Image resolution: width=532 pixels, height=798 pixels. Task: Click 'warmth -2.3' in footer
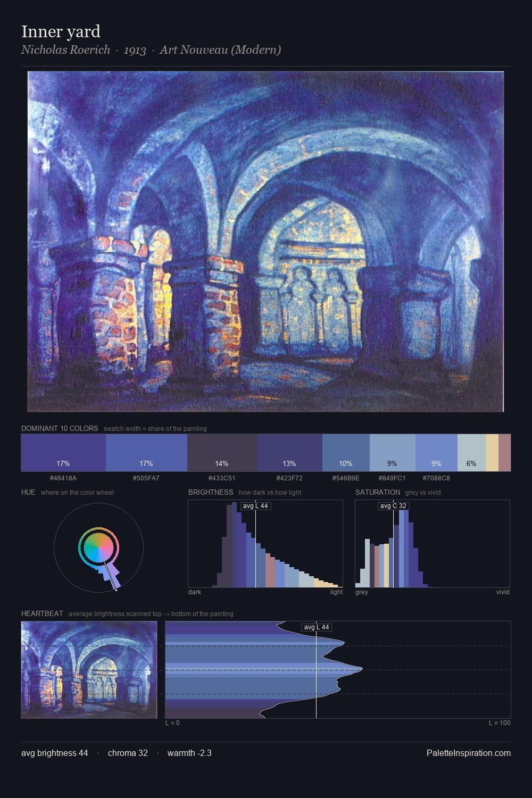[189, 753]
